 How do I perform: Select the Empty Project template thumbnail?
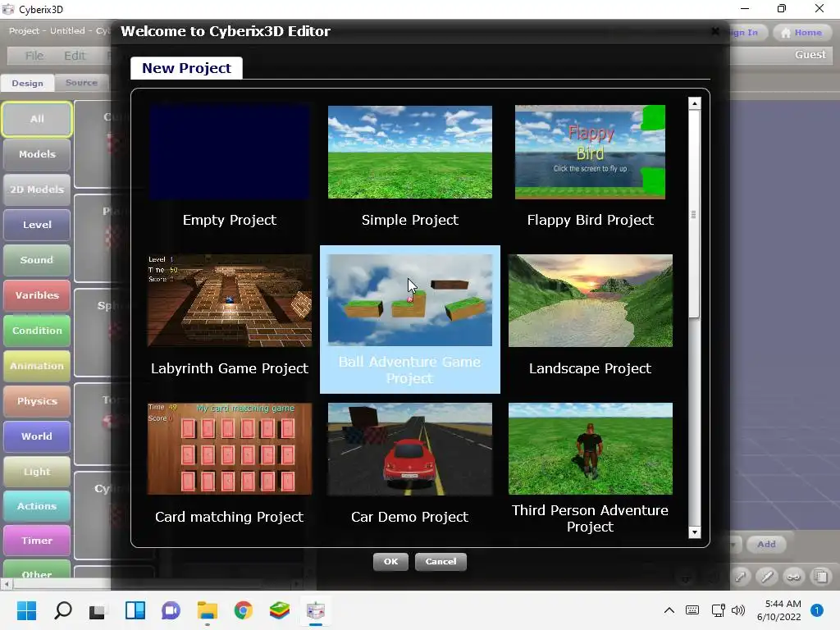pyautogui.click(x=230, y=152)
